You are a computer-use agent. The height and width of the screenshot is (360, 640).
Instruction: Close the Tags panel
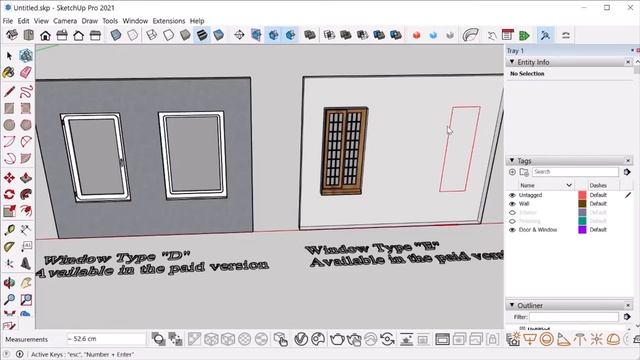(x=628, y=160)
